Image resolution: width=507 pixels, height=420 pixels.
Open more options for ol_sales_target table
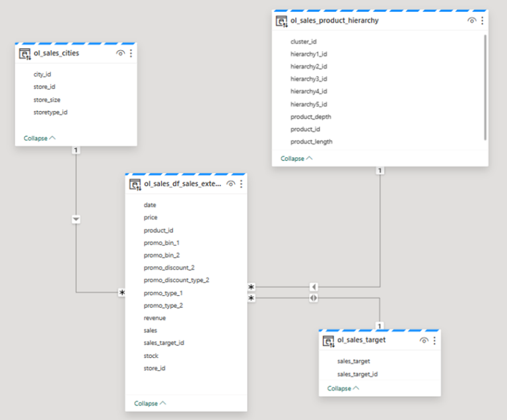[x=434, y=340]
